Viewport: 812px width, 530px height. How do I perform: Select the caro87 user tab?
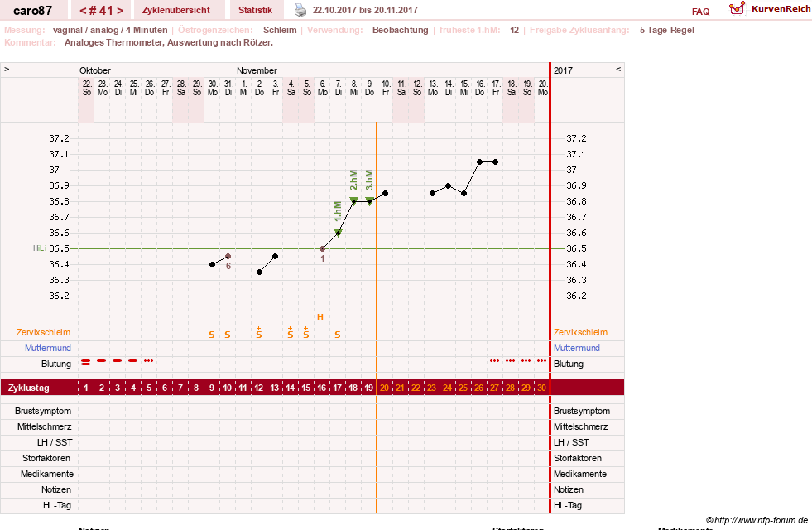pyautogui.click(x=32, y=11)
